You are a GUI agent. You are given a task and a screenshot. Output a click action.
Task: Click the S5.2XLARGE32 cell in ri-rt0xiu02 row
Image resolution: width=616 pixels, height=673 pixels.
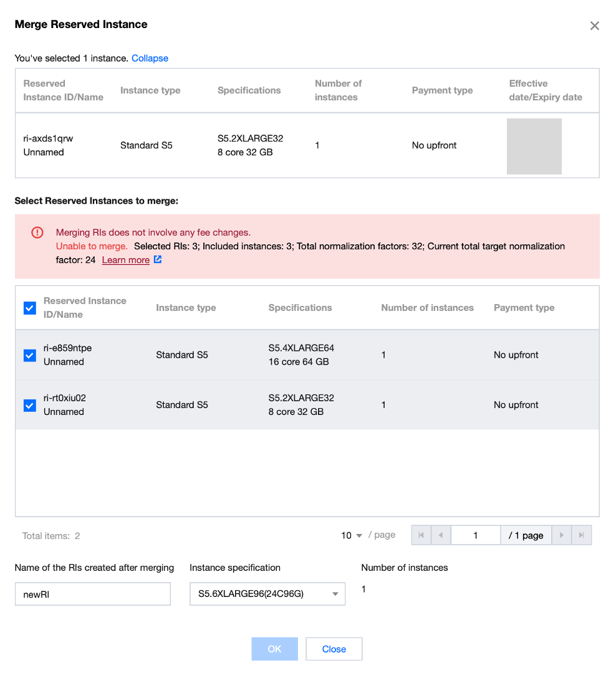pos(301,398)
